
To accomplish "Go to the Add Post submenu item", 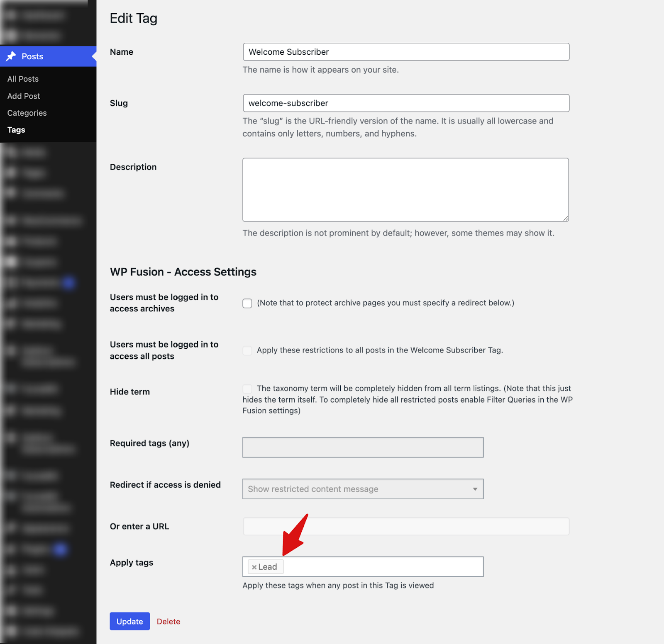I will (x=24, y=96).
